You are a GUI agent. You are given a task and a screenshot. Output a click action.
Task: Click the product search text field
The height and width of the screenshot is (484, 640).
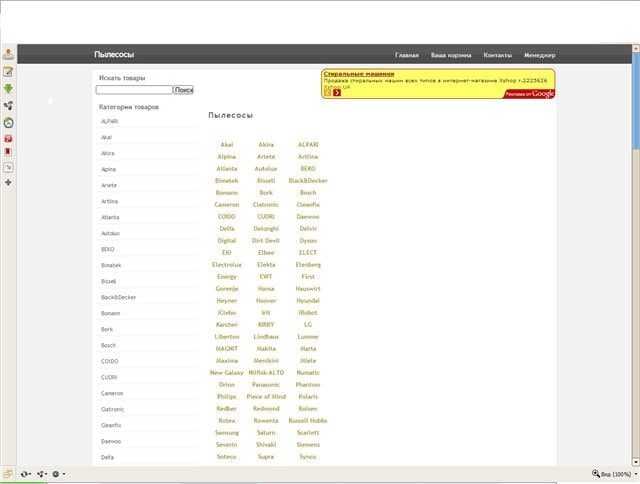pos(134,90)
